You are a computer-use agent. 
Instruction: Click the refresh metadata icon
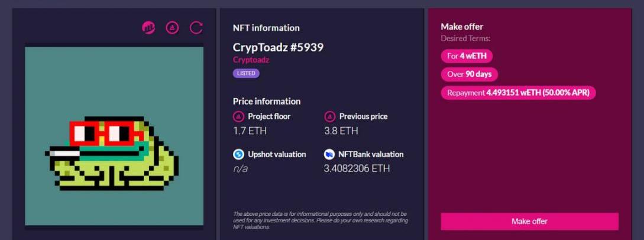pos(196,27)
